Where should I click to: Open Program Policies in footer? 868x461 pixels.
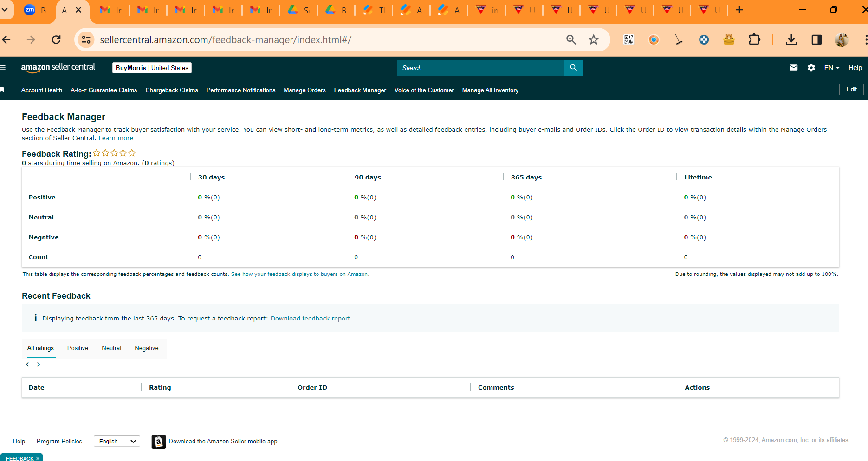[59, 442]
